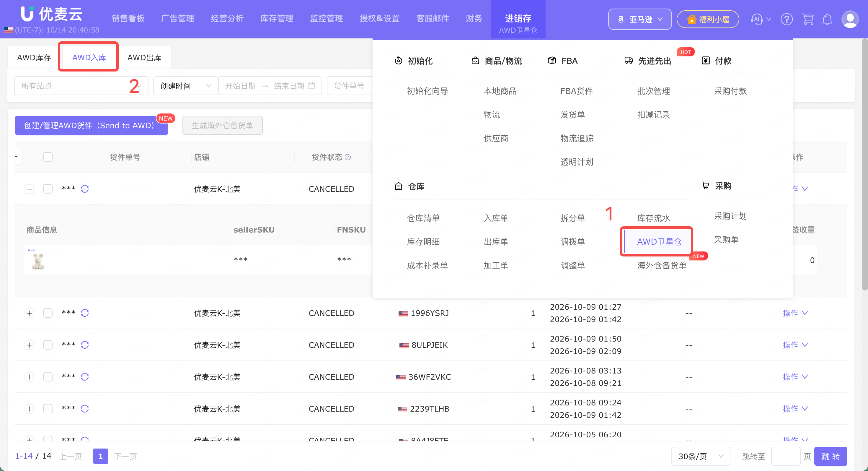Select 海外仓备货单 in the menu

coord(661,265)
